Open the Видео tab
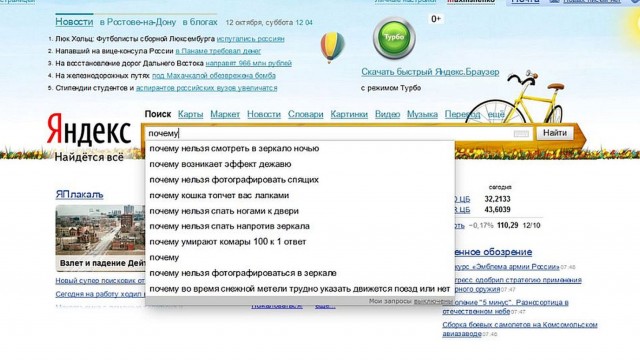The height and width of the screenshot is (360, 640). (387, 114)
